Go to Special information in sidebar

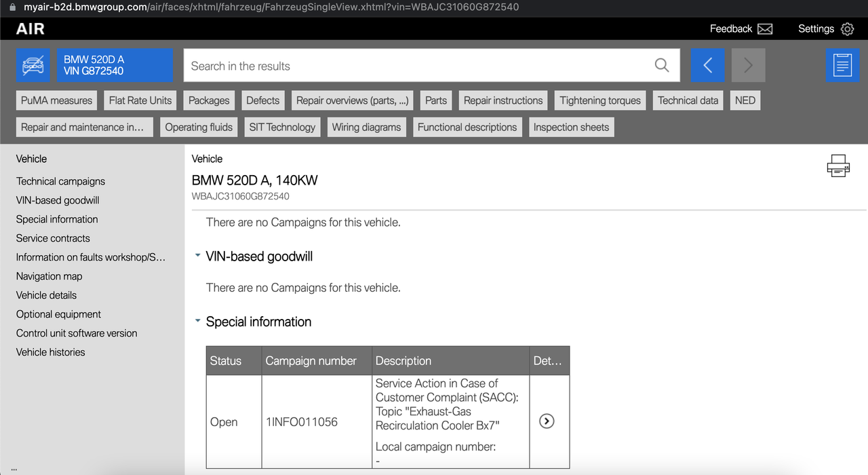coord(57,219)
